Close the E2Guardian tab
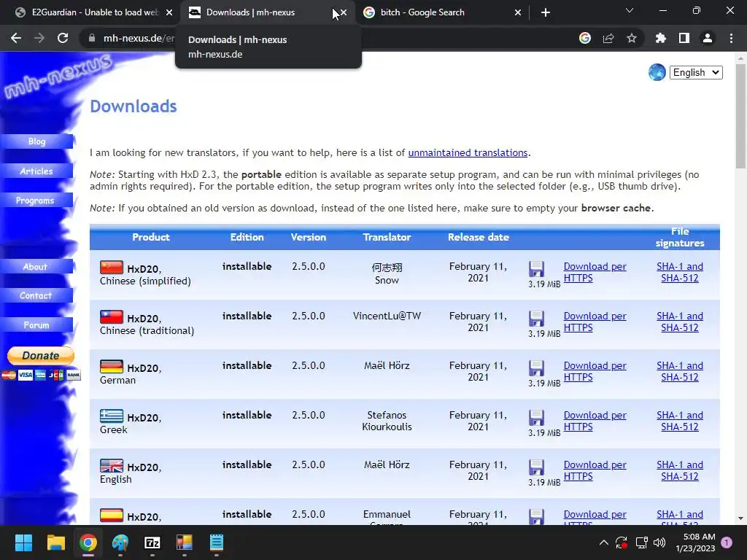This screenshot has width=747, height=560. pos(169,12)
